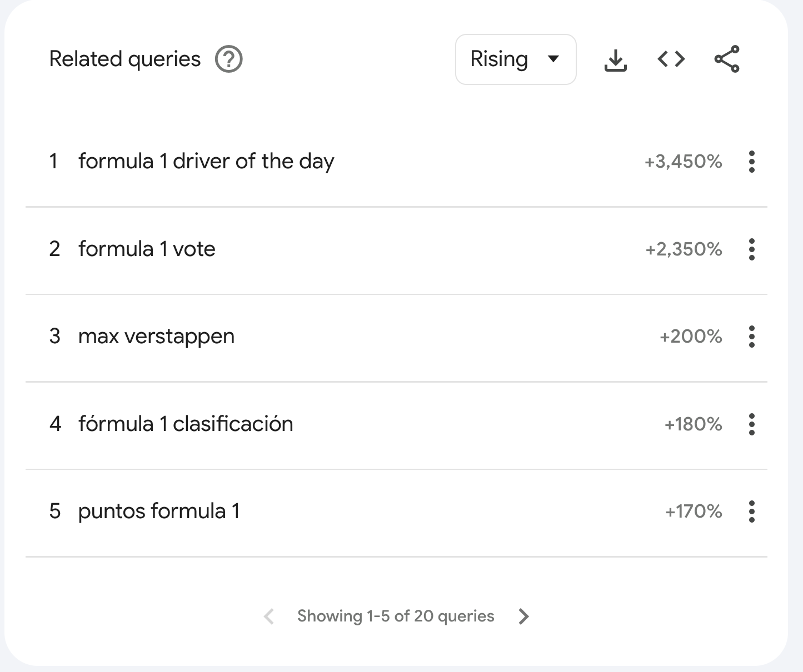
Task: Open the max verstappen query
Action: [x=156, y=337]
